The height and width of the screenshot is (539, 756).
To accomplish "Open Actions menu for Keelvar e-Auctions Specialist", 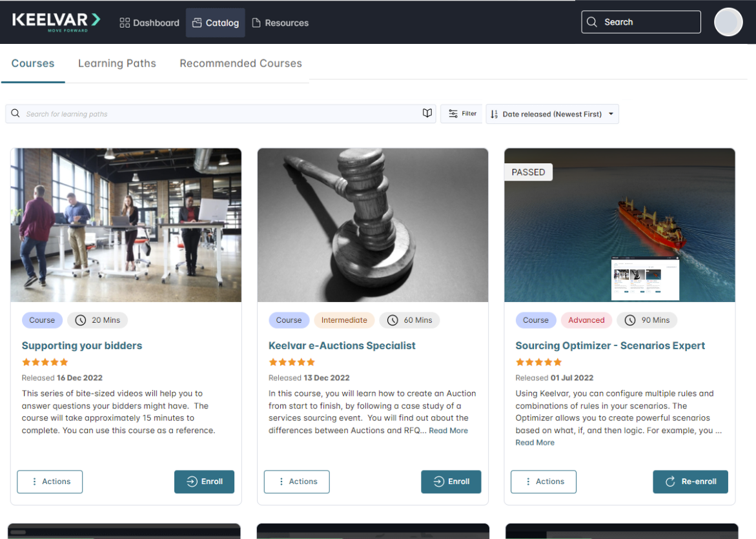I will 296,482.
